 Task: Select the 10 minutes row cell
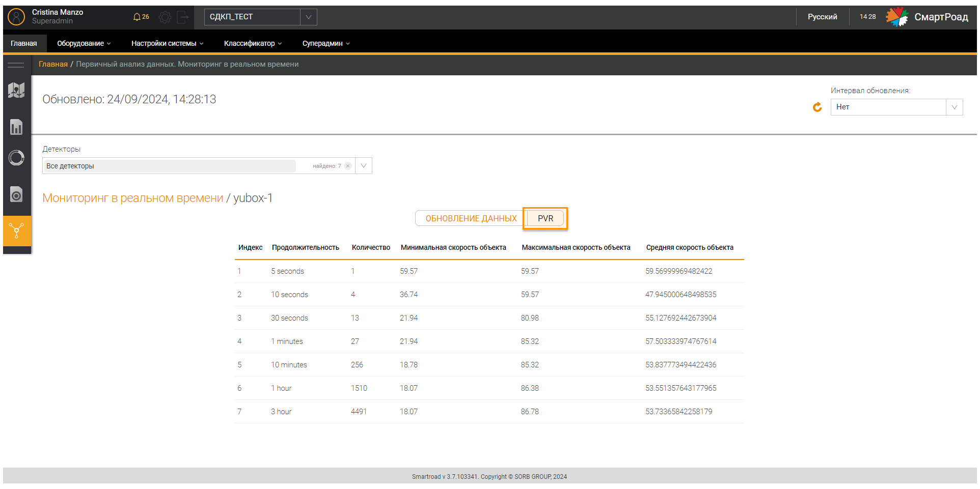289,365
